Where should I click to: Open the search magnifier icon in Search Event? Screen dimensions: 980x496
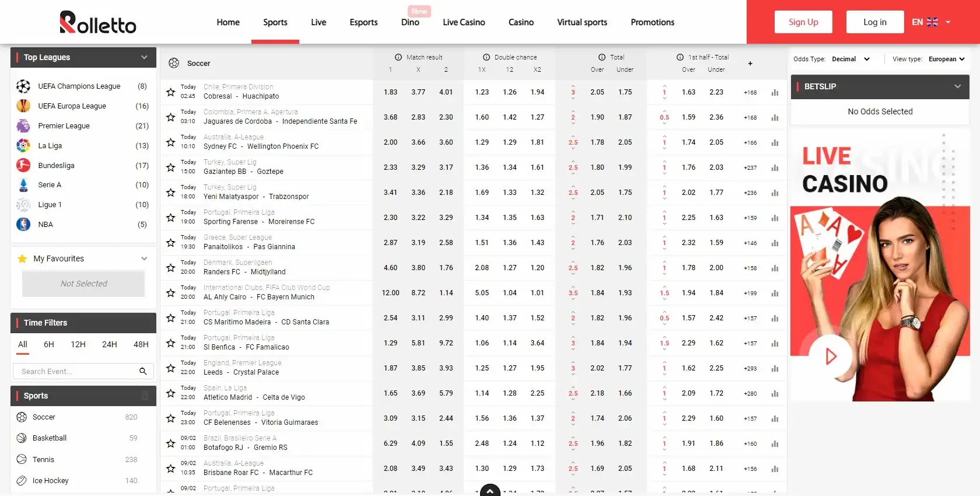(x=143, y=371)
